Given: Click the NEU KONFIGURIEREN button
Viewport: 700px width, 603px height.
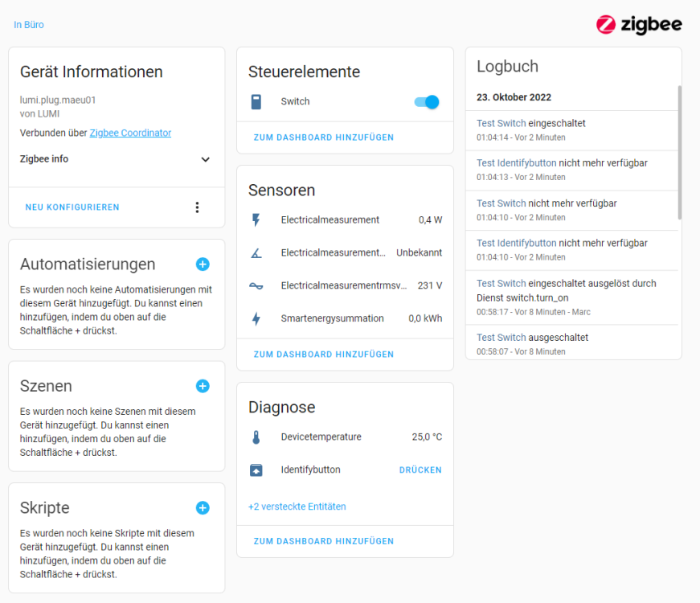Looking at the screenshot, I should coord(72,207).
